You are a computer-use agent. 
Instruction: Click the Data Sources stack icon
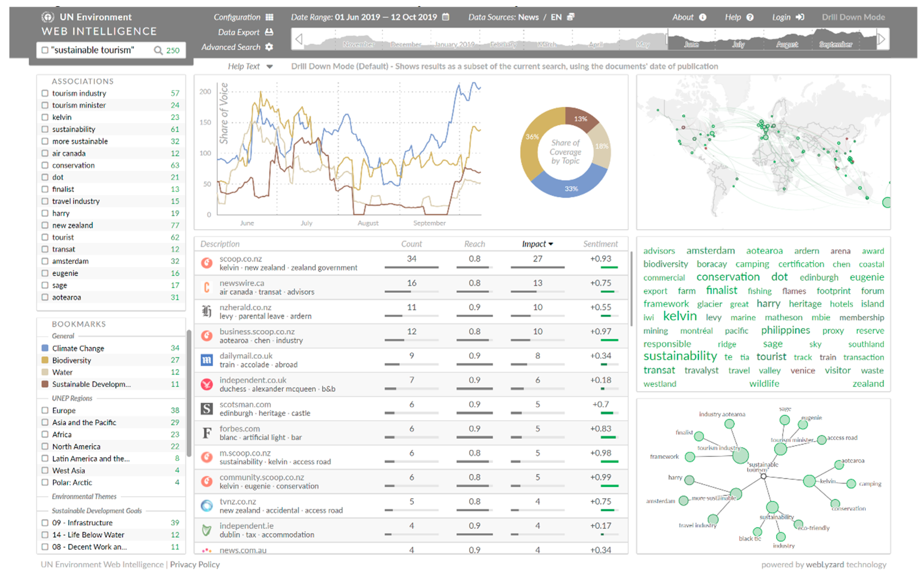pyautogui.click(x=571, y=17)
